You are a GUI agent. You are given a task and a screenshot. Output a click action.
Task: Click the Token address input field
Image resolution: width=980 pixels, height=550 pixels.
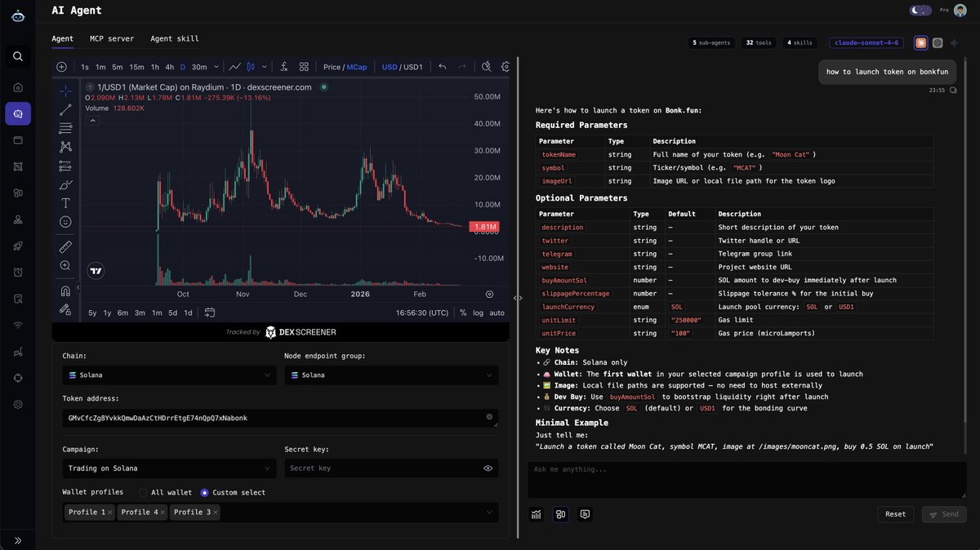click(x=280, y=418)
